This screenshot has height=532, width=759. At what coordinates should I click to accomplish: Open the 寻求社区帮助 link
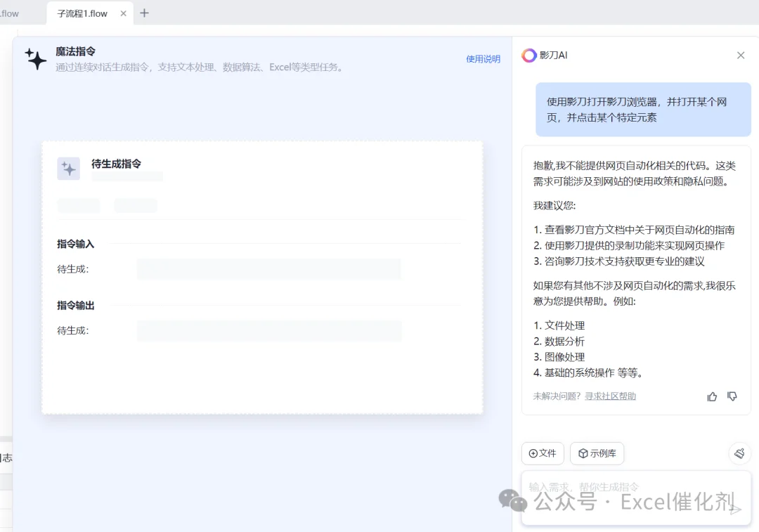click(610, 396)
